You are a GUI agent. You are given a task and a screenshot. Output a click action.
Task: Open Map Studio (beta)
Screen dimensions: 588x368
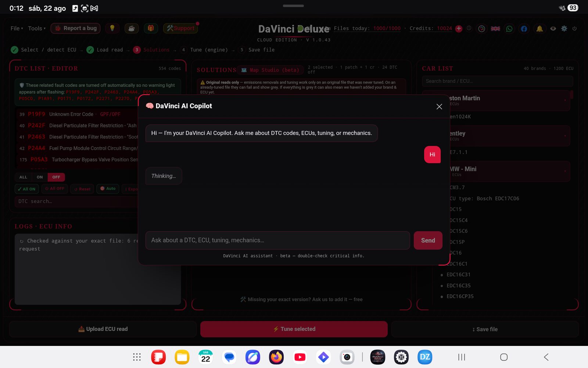click(x=270, y=70)
